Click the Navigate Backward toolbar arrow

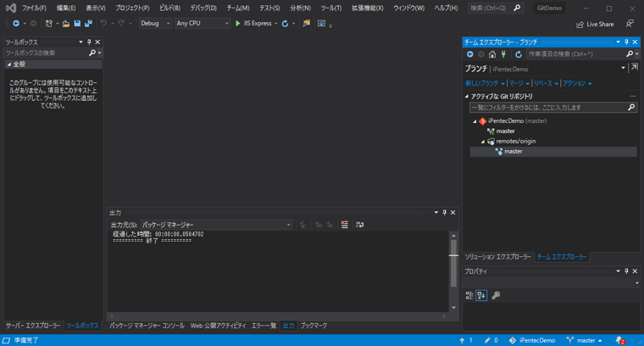[16, 24]
